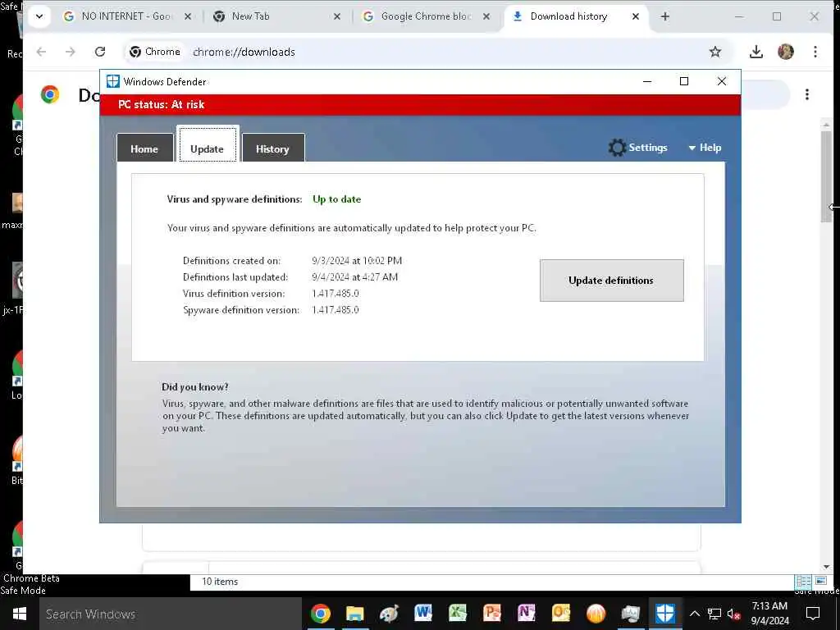The width and height of the screenshot is (840, 630).
Task: Click the Chrome back arrow
Action: pyautogui.click(x=41, y=52)
